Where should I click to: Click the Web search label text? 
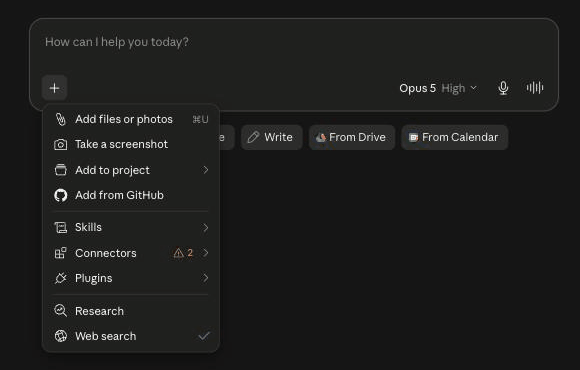coord(106,336)
